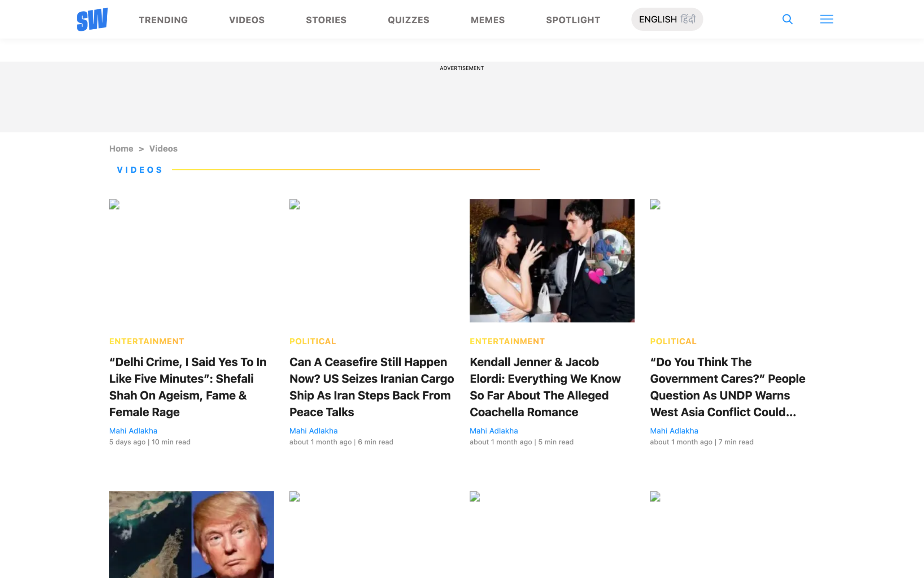The width and height of the screenshot is (924, 578).
Task: Open broken thumbnail for UNDP article
Action: pos(732,260)
